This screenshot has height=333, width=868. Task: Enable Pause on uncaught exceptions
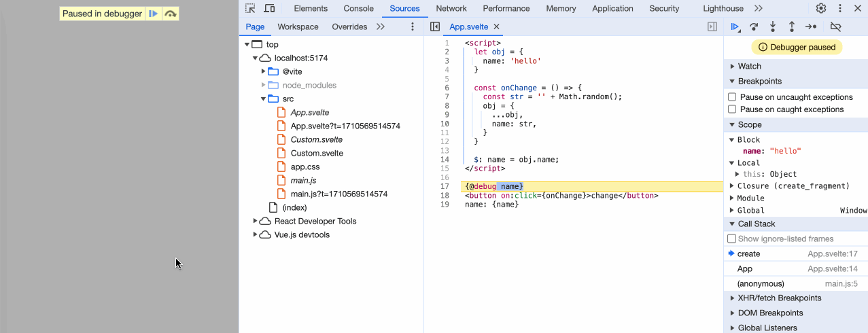[732, 97]
